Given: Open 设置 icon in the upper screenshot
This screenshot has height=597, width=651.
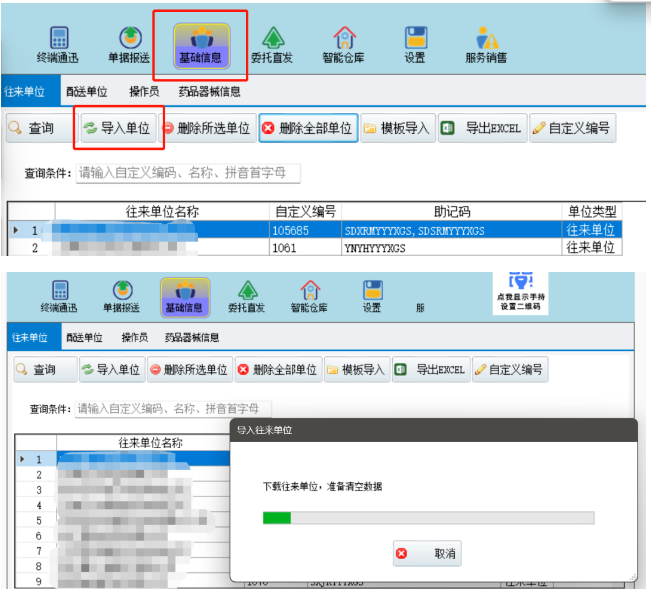Looking at the screenshot, I should 416,45.
